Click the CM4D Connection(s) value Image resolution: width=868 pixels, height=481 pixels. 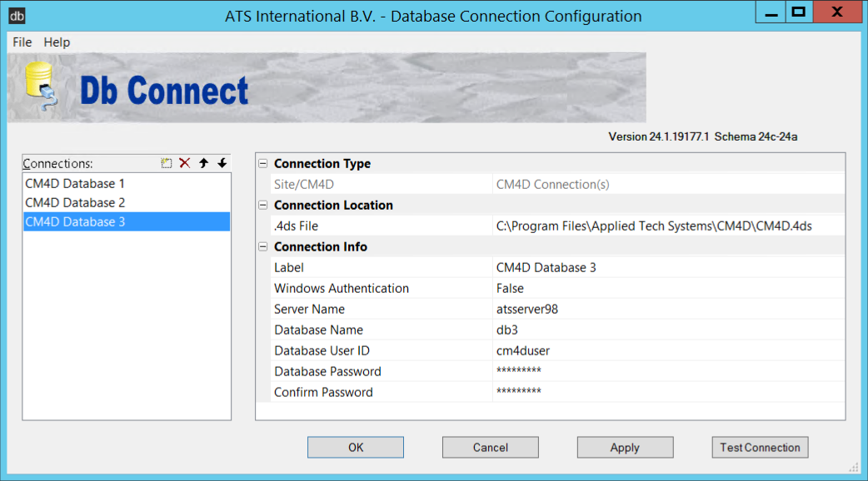[669, 185]
